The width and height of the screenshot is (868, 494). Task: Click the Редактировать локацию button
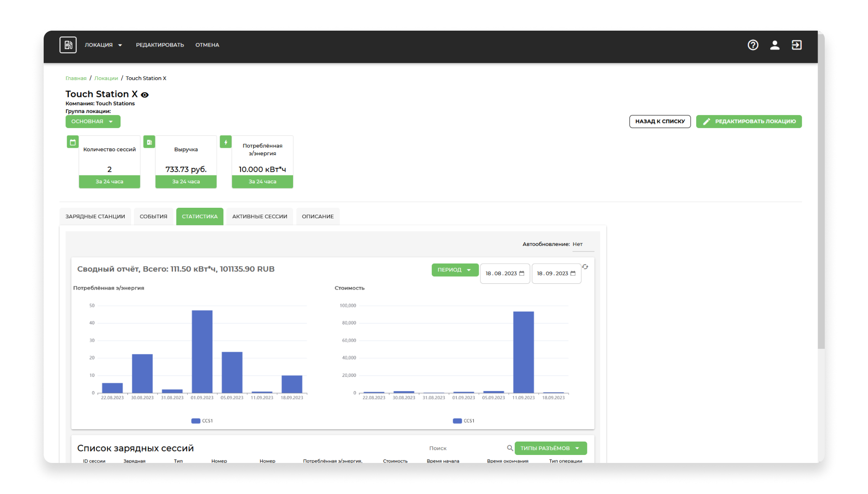pos(749,121)
